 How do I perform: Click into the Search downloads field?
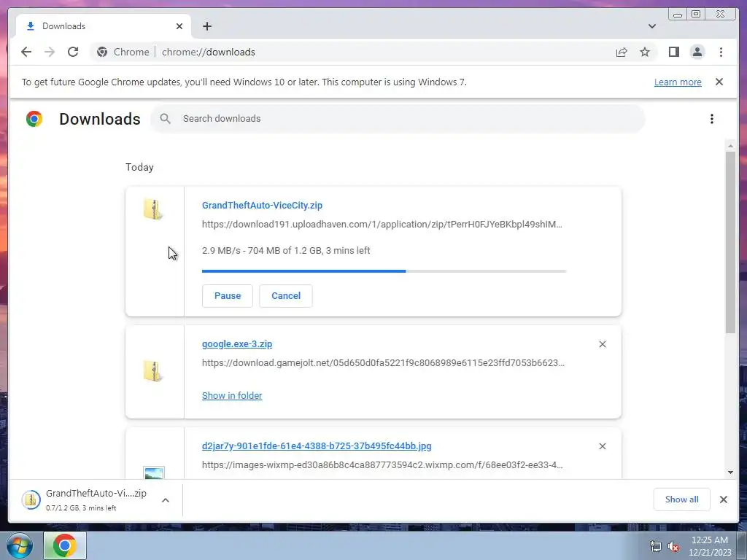click(x=398, y=119)
